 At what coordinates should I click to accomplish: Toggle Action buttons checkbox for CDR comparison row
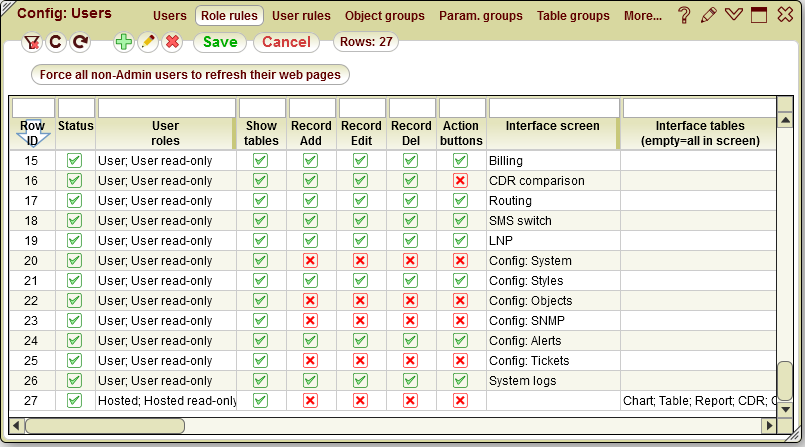(460, 180)
